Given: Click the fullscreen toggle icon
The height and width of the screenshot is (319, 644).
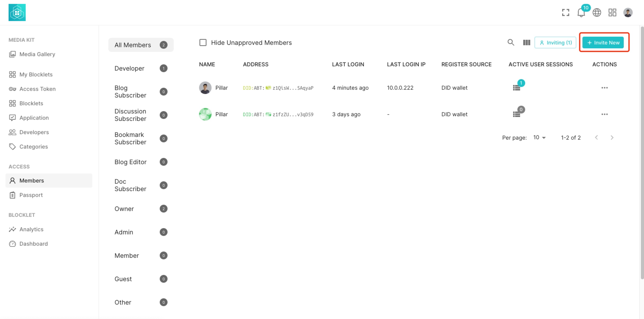Looking at the screenshot, I should (565, 12).
